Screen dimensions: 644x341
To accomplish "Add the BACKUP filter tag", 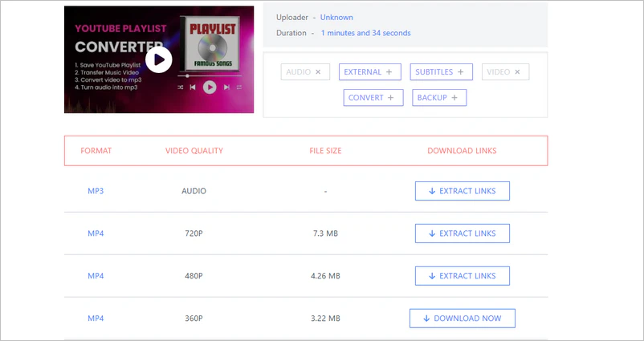I will click(x=439, y=98).
